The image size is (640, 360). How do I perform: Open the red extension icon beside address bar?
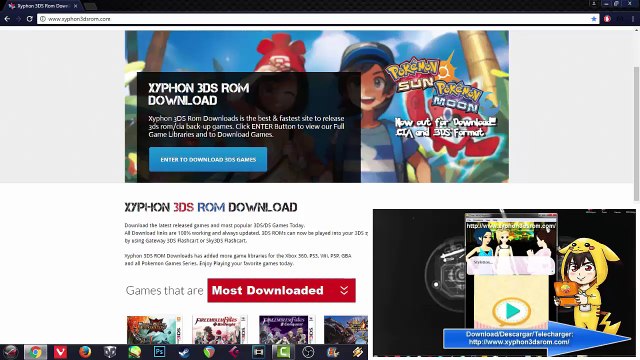tap(607, 19)
